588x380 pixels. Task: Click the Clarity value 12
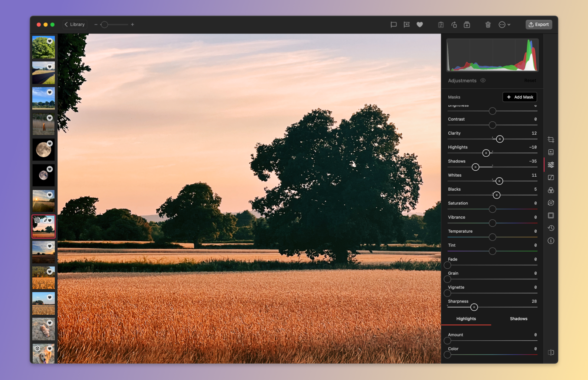click(534, 133)
